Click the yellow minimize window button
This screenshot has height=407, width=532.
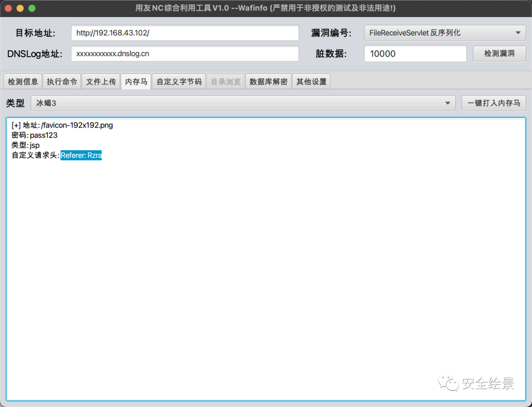(x=20, y=8)
